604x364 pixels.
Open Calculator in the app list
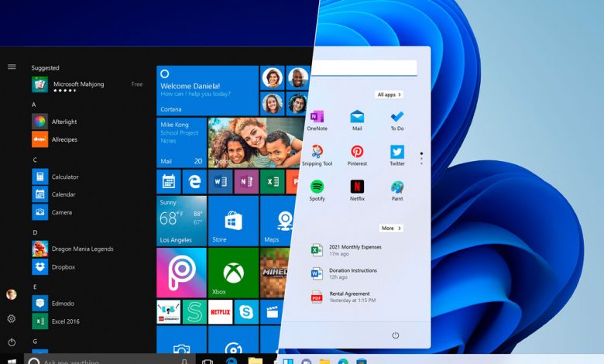55,177
